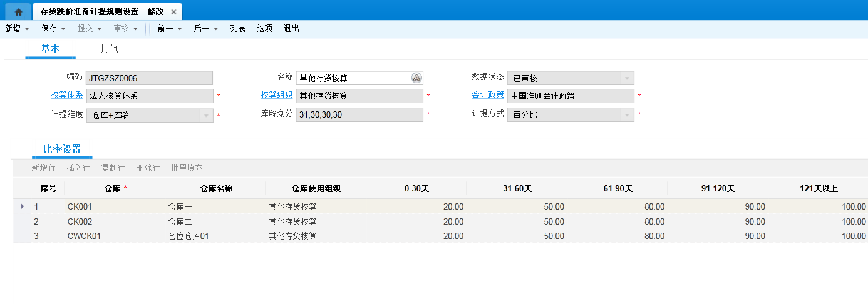Switch to the 其他 tab
The width and height of the screenshot is (868, 304).
[x=109, y=49]
